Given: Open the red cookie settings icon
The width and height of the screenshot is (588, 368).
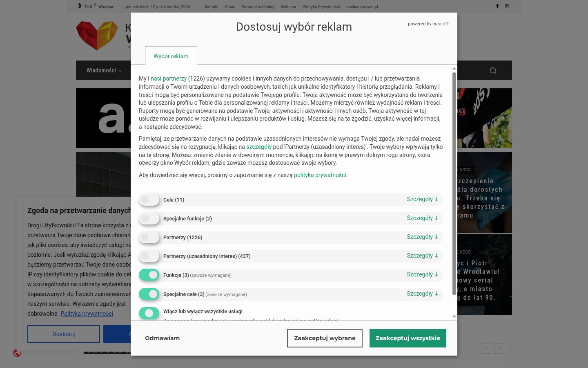Looking at the screenshot, I should pos(17,353).
